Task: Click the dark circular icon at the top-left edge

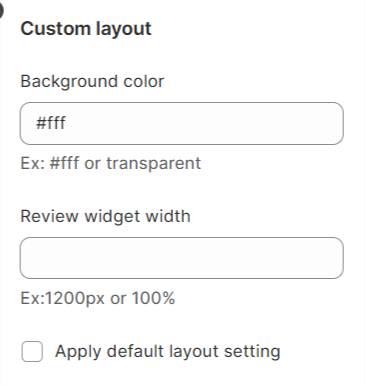Action: pyautogui.click(x=1, y=11)
